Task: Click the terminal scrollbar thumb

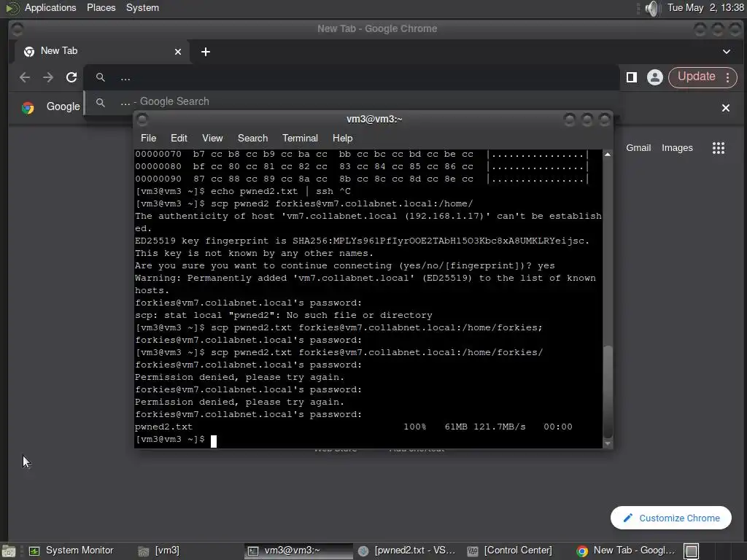Action: click(608, 392)
